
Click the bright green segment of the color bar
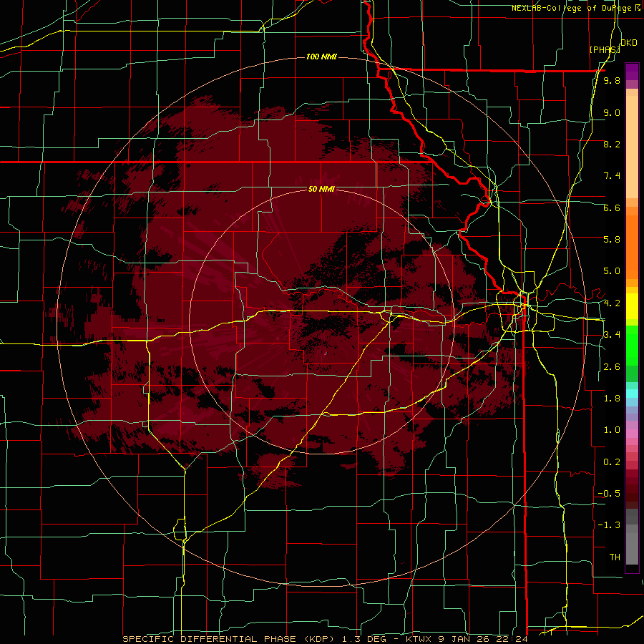pyautogui.click(x=632, y=346)
